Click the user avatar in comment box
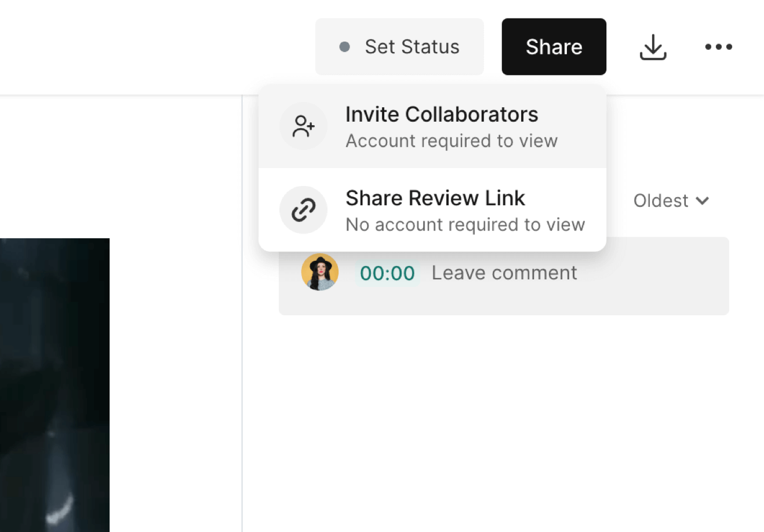This screenshot has height=532, width=764. pyautogui.click(x=319, y=272)
